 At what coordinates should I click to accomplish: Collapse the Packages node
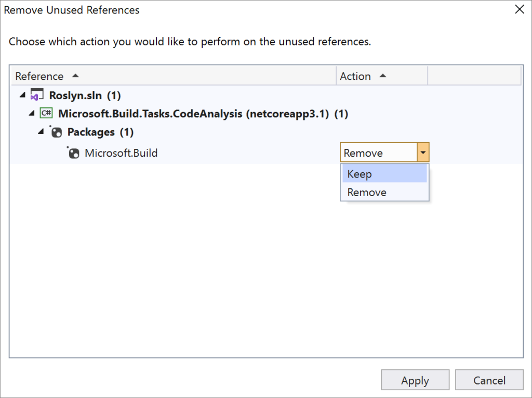(x=41, y=132)
